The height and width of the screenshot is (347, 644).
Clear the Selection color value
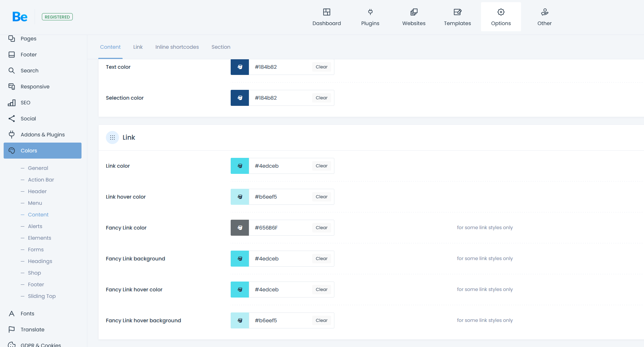pos(322,98)
